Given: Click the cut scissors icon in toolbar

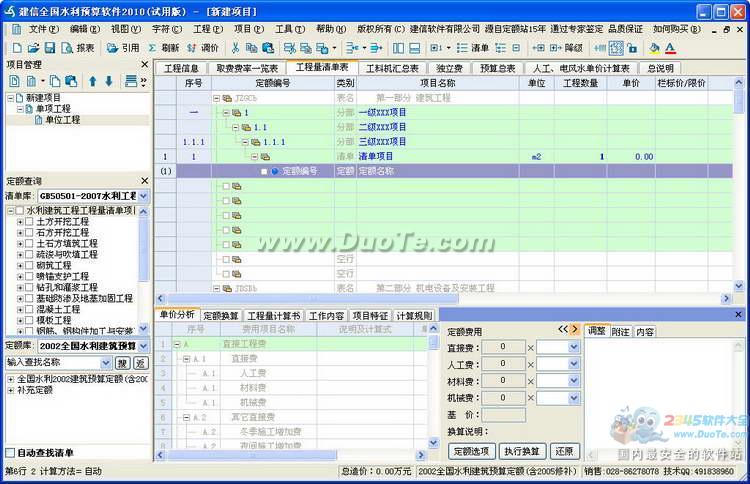Looking at the screenshot, I should [236, 48].
